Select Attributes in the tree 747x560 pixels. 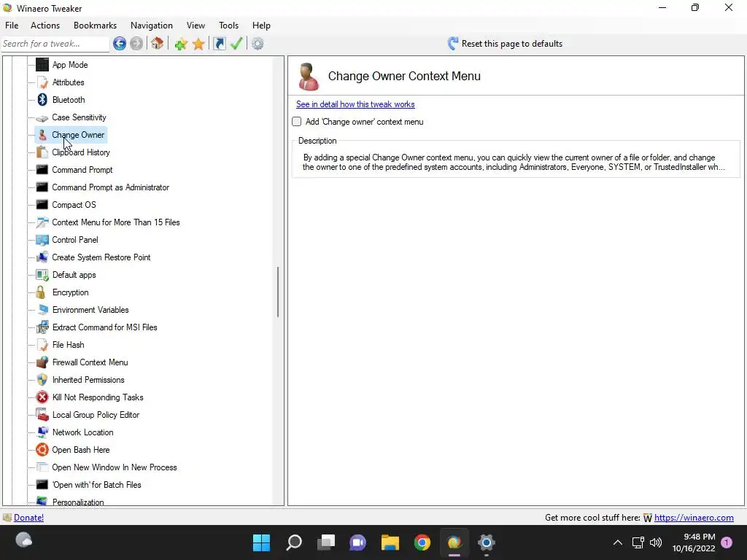(68, 82)
